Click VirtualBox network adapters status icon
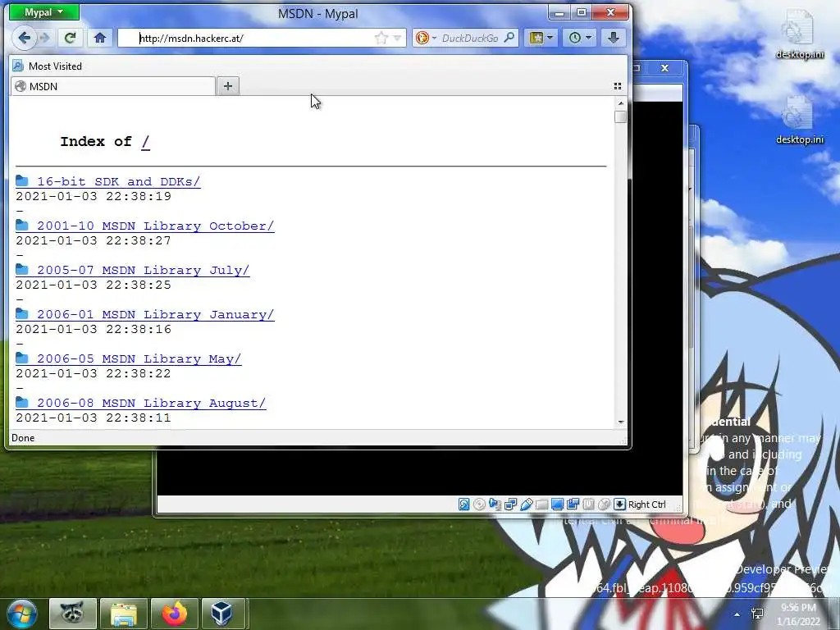Image resolution: width=840 pixels, height=630 pixels. point(510,504)
